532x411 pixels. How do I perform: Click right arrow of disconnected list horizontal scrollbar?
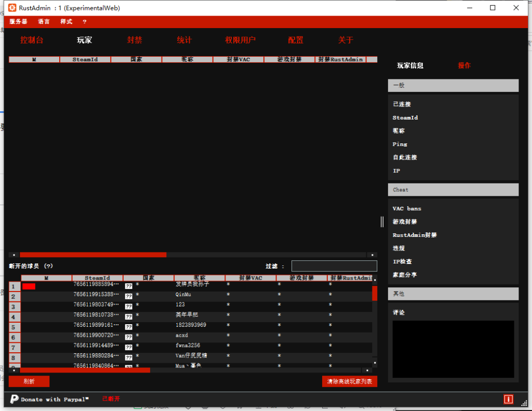367,370
